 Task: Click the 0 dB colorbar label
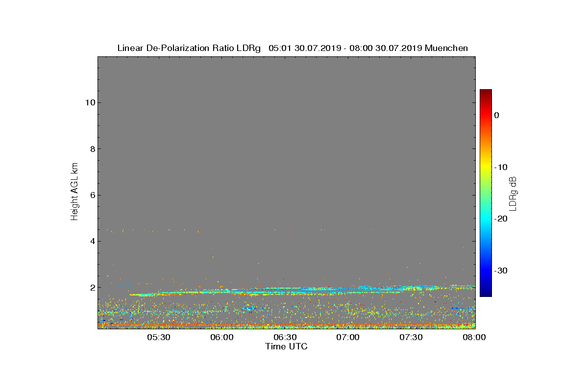[496, 115]
